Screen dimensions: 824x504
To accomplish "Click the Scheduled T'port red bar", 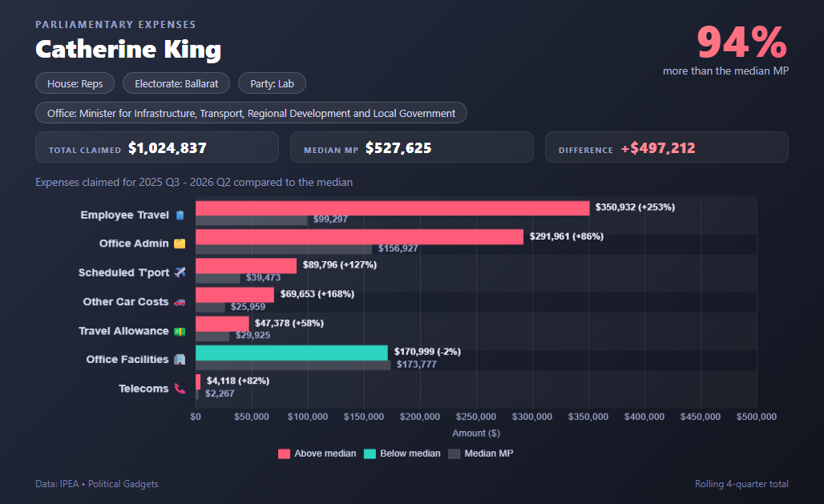I will (246, 266).
